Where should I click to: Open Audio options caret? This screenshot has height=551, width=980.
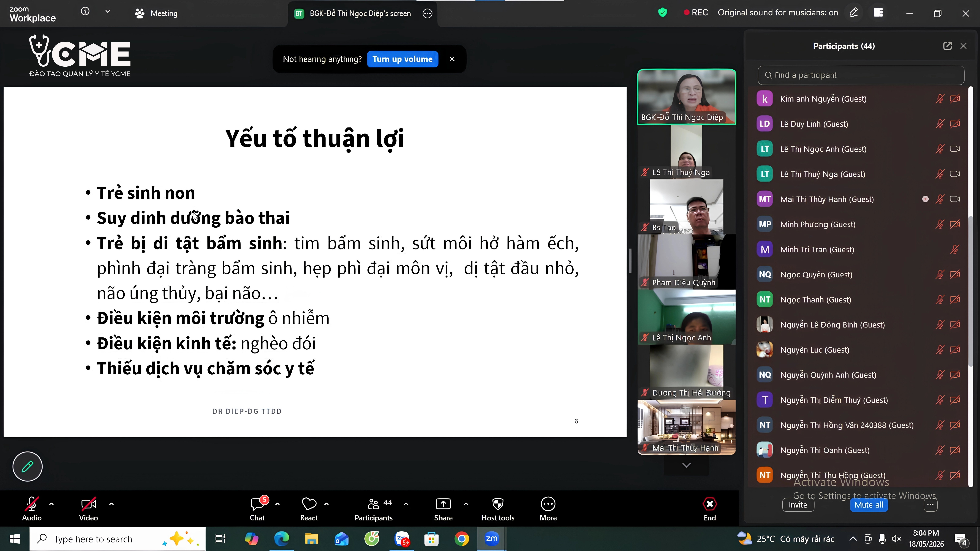(x=51, y=504)
